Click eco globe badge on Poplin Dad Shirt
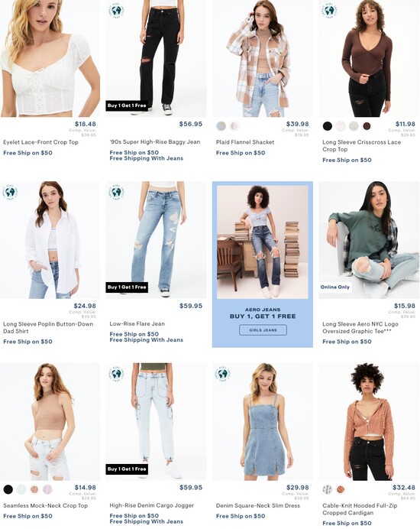The image size is (420, 529). [x=10, y=193]
